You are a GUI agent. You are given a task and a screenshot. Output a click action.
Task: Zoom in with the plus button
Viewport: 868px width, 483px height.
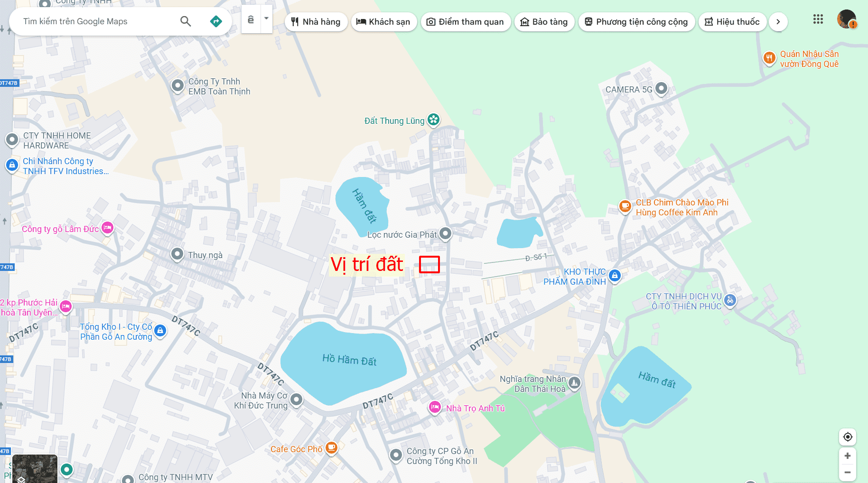pos(848,456)
